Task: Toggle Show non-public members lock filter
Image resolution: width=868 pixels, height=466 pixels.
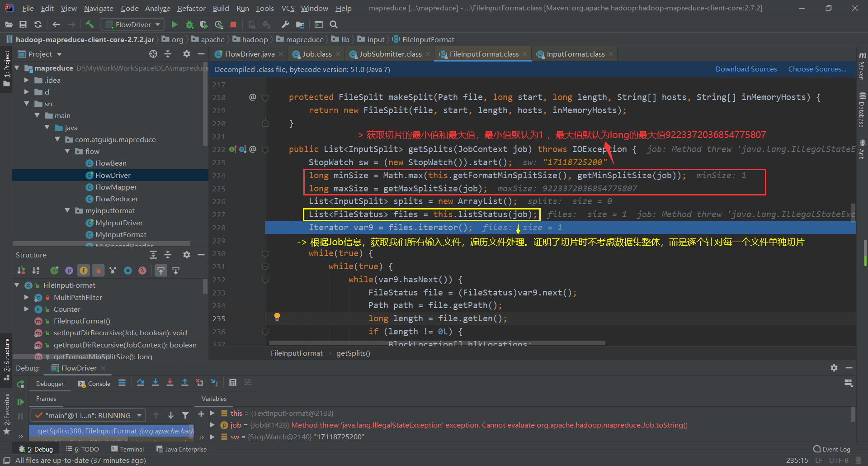Action: pos(98,271)
